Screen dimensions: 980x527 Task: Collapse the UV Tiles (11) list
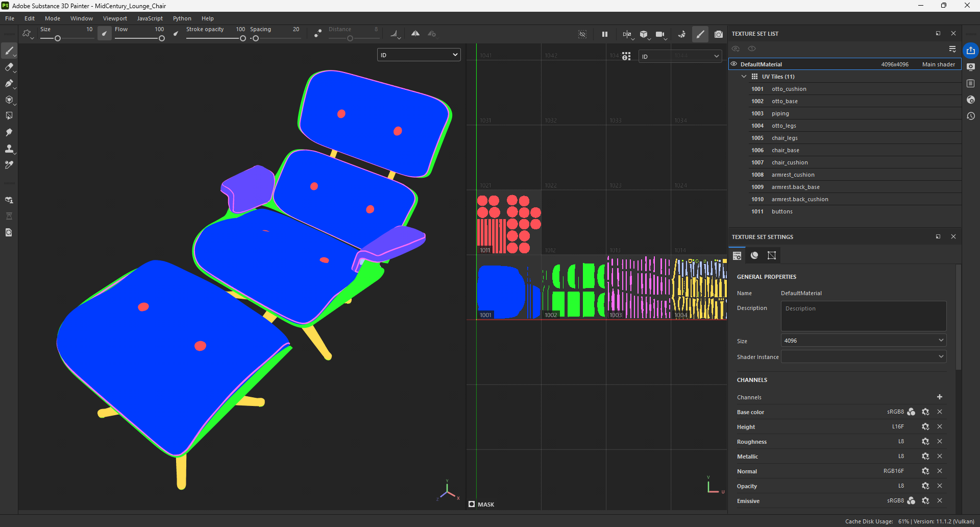coord(744,77)
